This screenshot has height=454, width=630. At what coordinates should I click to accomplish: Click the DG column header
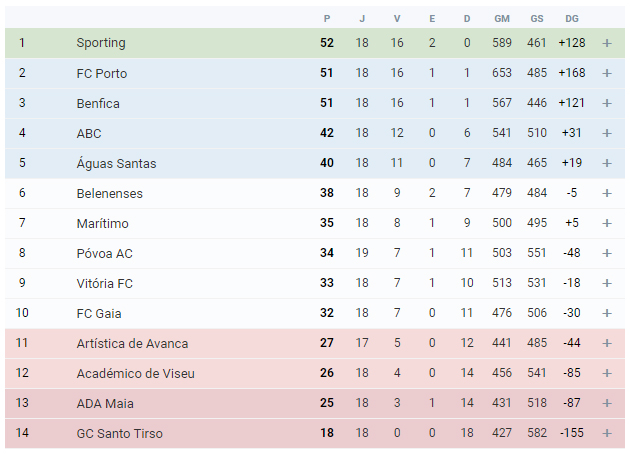pos(572,18)
